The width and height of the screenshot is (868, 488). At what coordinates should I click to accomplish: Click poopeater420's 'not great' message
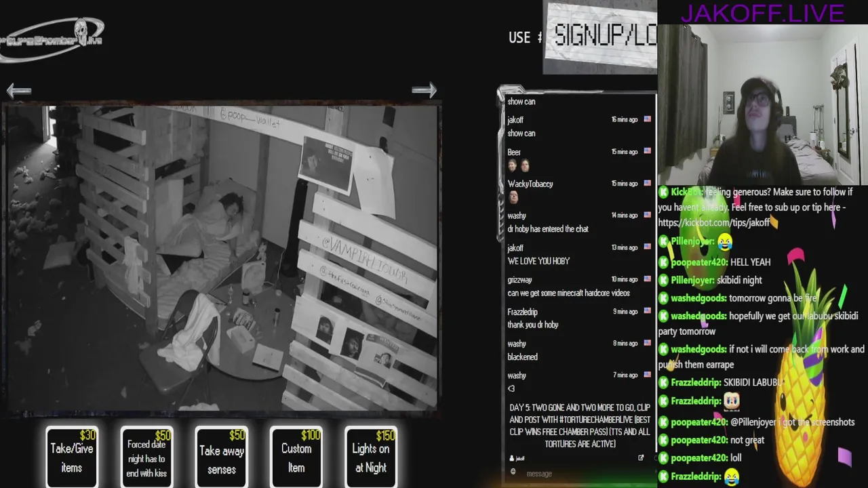click(x=747, y=440)
